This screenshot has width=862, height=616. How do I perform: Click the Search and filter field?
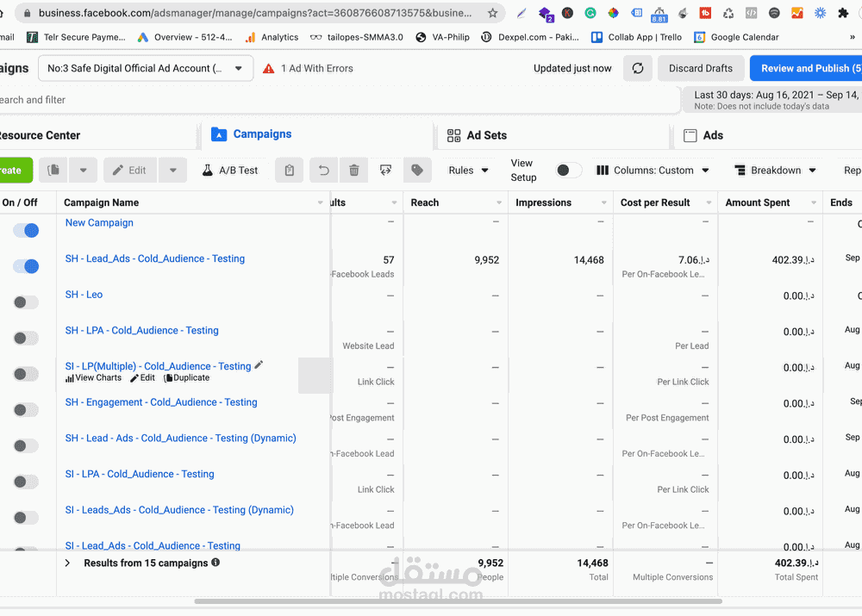point(340,99)
